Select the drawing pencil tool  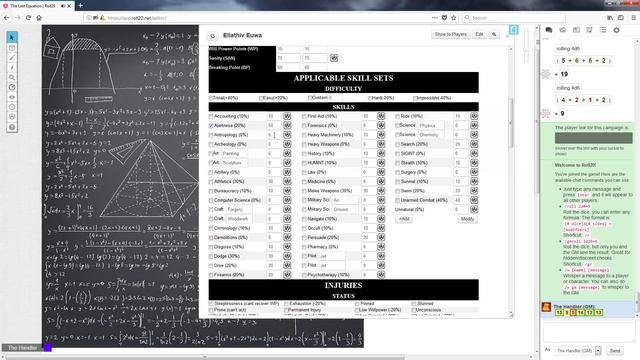click(12, 58)
